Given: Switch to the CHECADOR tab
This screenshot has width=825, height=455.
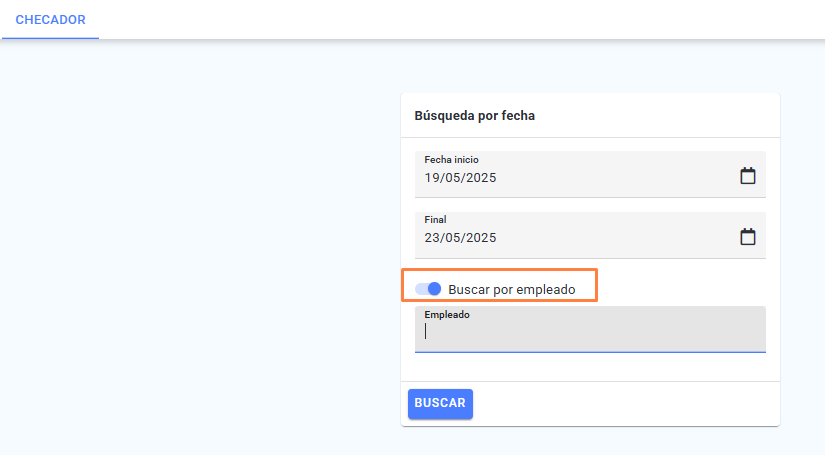Looking at the screenshot, I should [51, 20].
